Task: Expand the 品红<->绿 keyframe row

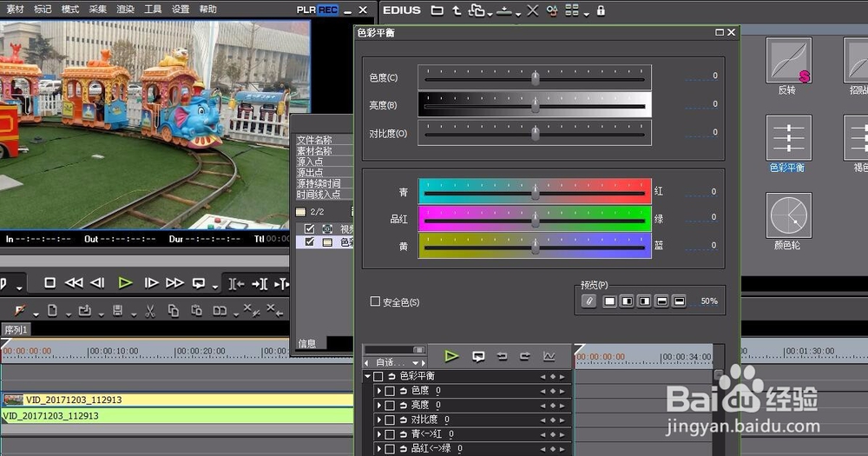Action: point(379,448)
